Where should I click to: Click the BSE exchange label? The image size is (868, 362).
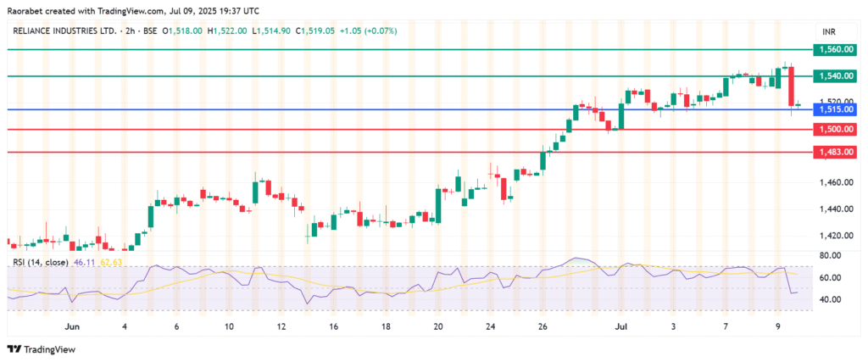click(149, 31)
